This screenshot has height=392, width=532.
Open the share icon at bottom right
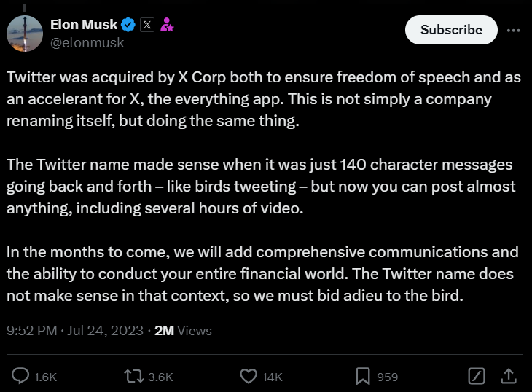509,376
